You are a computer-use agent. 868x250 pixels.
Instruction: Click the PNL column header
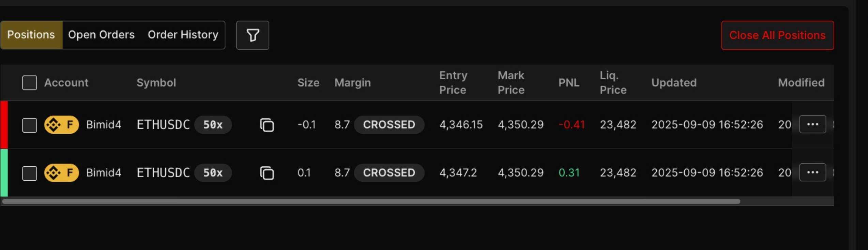[x=569, y=83]
